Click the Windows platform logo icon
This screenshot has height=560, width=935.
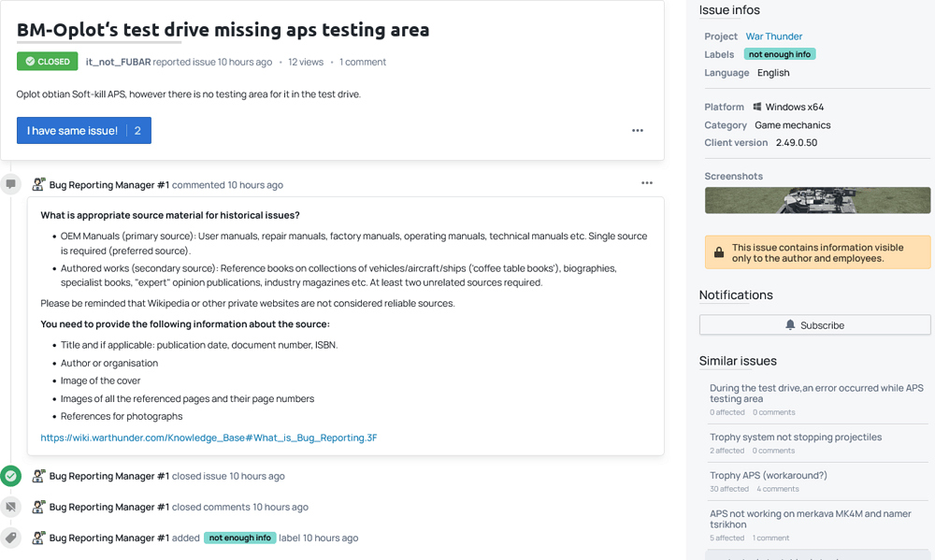click(x=757, y=108)
